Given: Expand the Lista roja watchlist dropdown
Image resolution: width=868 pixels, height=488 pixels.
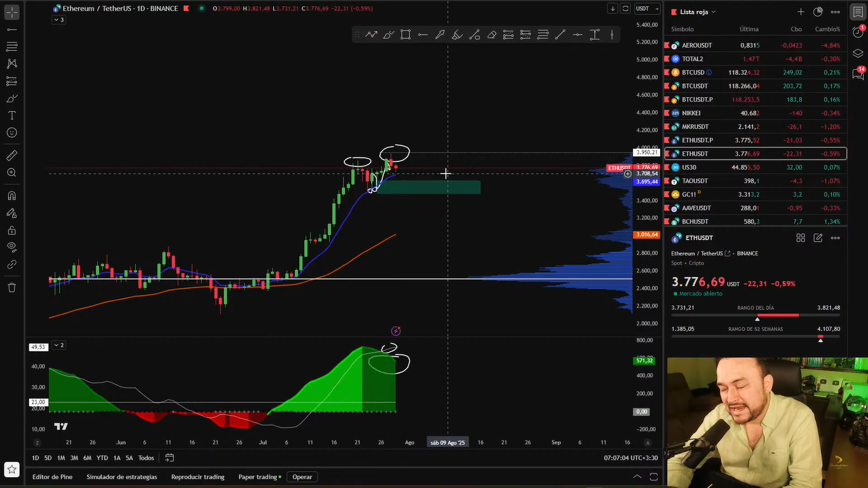Looking at the screenshot, I should tap(698, 12).
